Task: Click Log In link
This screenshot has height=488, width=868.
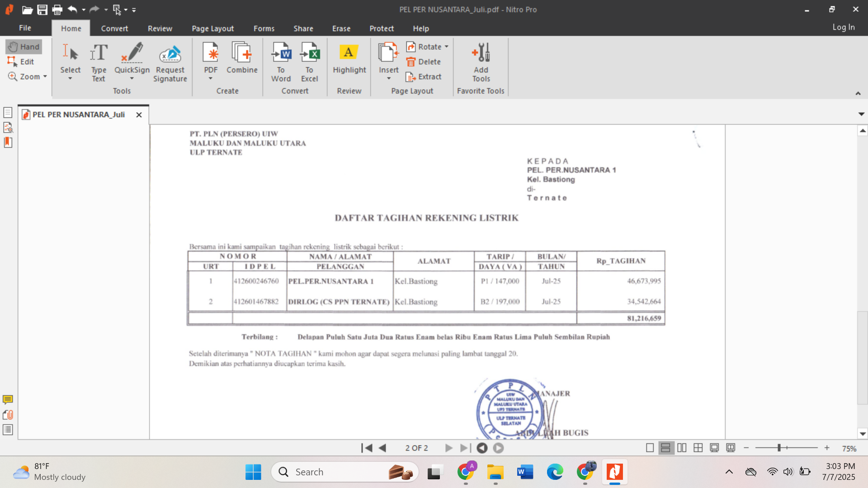Action: click(x=844, y=27)
